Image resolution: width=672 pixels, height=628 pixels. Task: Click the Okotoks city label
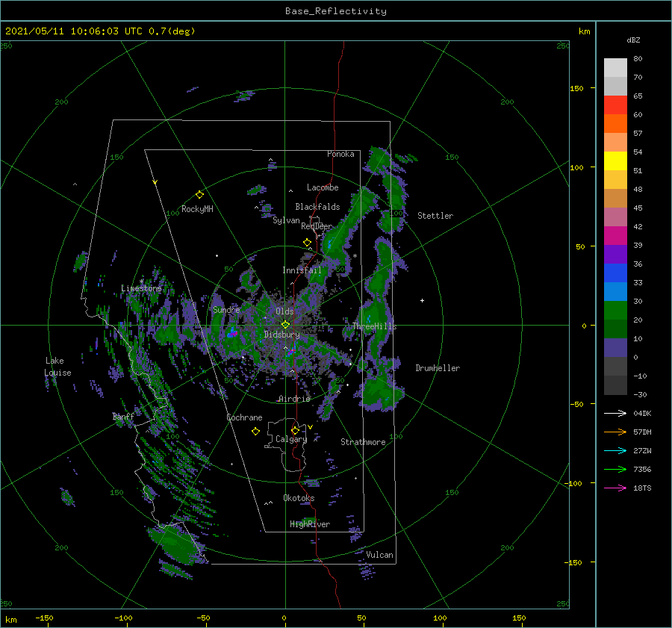click(x=299, y=498)
